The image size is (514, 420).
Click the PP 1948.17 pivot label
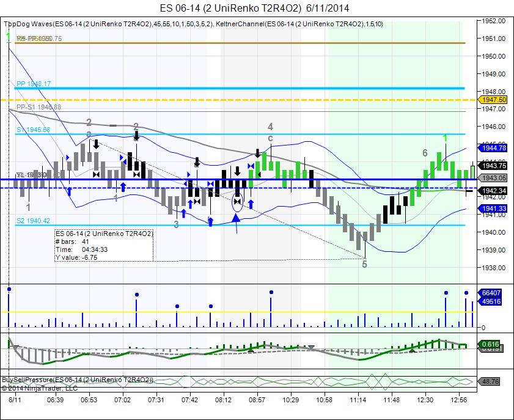[x=34, y=84]
